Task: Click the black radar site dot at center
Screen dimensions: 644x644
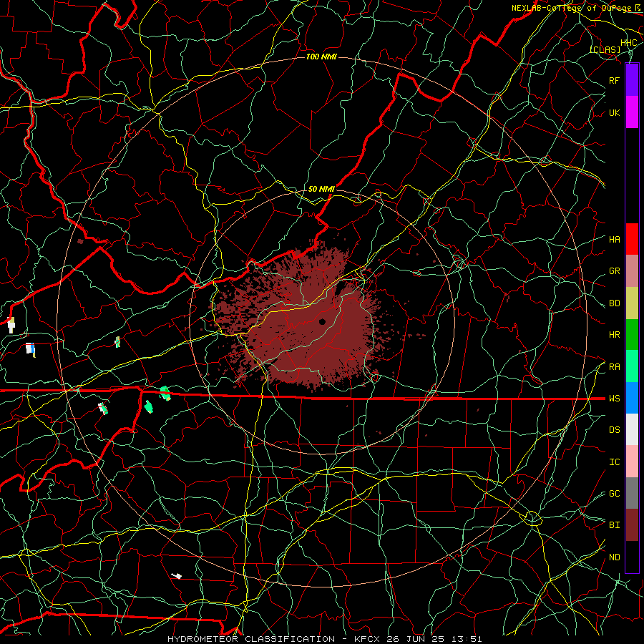Action: (x=322, y=321)
